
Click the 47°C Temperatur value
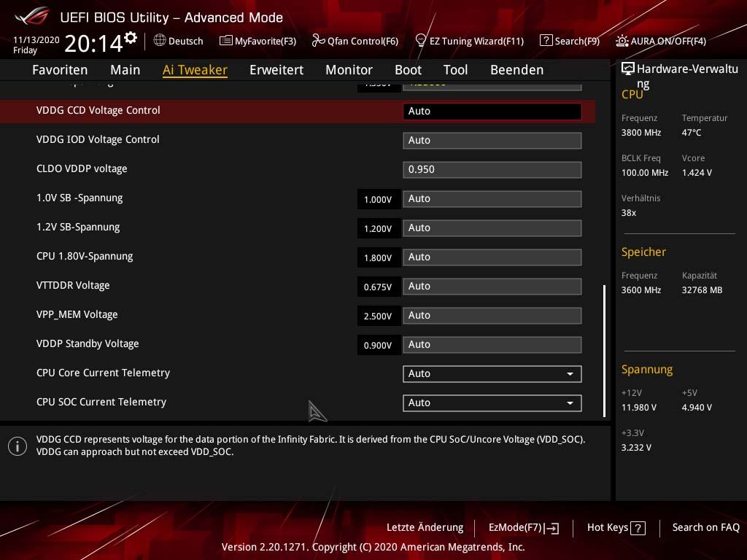pos(692,133)
